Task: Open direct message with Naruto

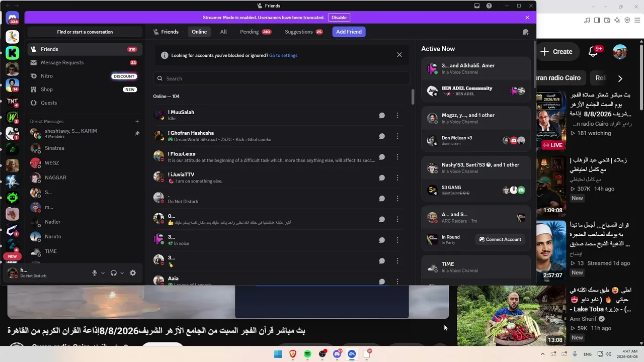Action: [85, 236]
